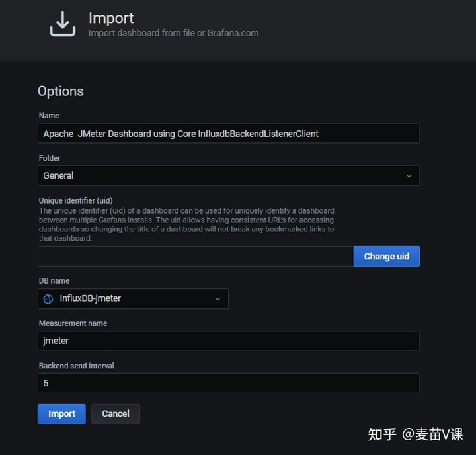Click the Backend send interval field
The height and width of the screenshot is (455, 476).
pos(229,383)
